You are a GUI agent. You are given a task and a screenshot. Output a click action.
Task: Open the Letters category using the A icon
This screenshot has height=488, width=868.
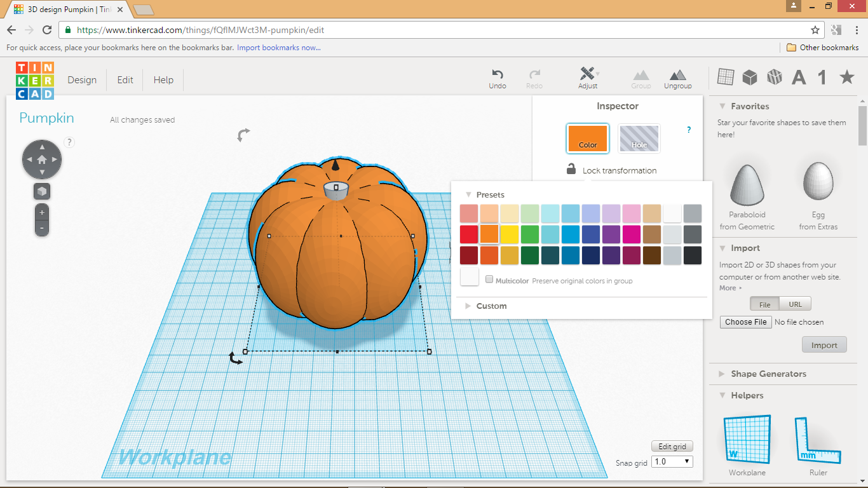coord(799,77)
